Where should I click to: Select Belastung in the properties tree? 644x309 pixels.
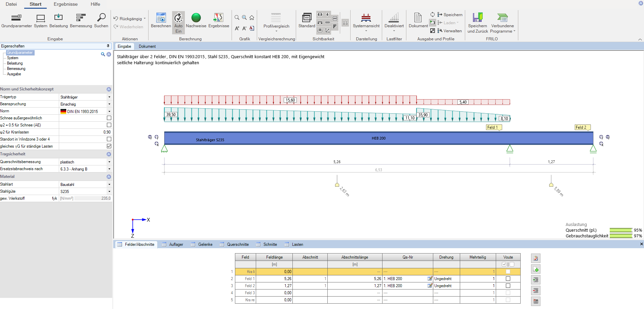[x=15, y=63]
